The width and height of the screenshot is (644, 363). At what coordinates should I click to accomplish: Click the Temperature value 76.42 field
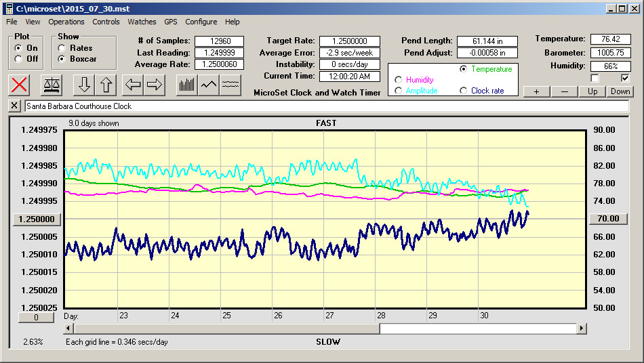point(610,39)
